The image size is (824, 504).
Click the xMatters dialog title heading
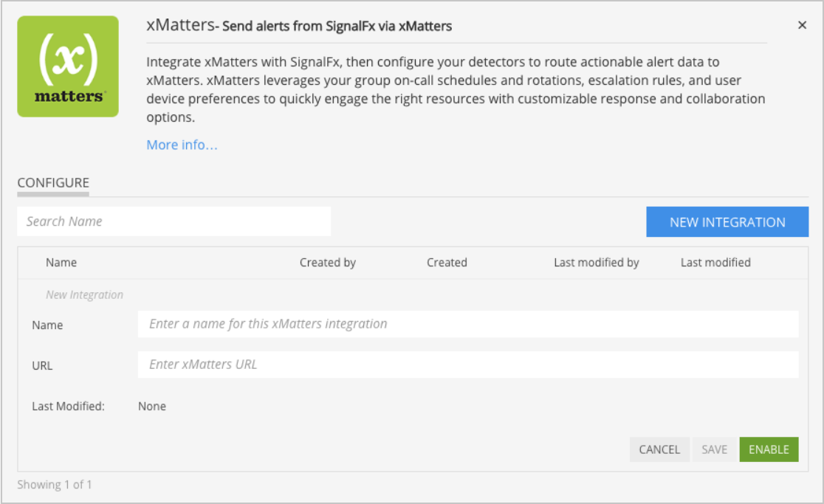pos(299,25)
